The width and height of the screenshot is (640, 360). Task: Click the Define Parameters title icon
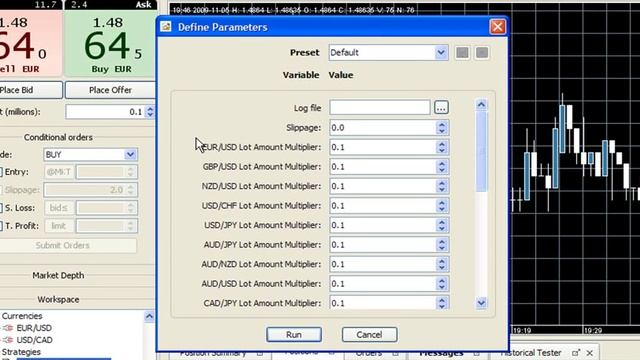click(x=166, y=27)
